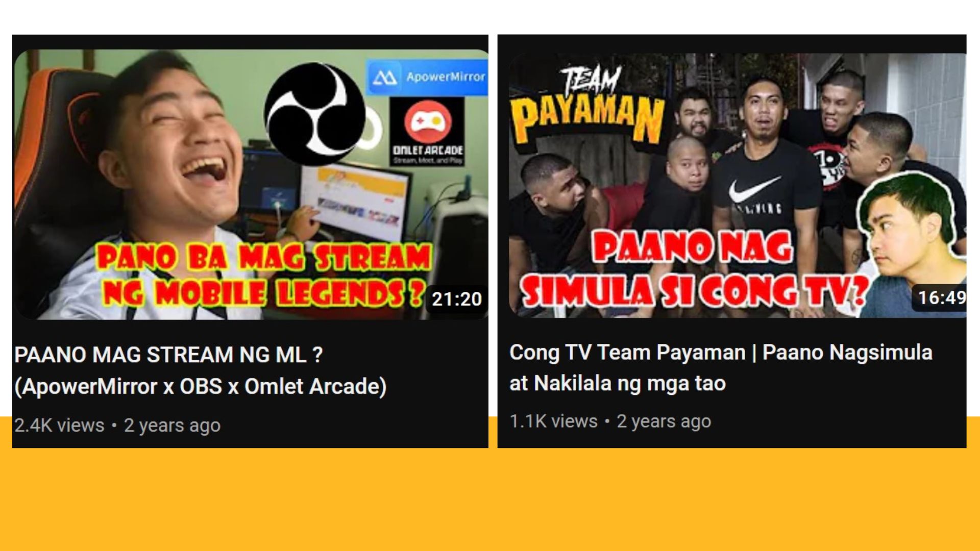The height and width of the screenshot is (551, 980).
Task: Click the ApowerMirror logo badge
Action: click(427, 77)
